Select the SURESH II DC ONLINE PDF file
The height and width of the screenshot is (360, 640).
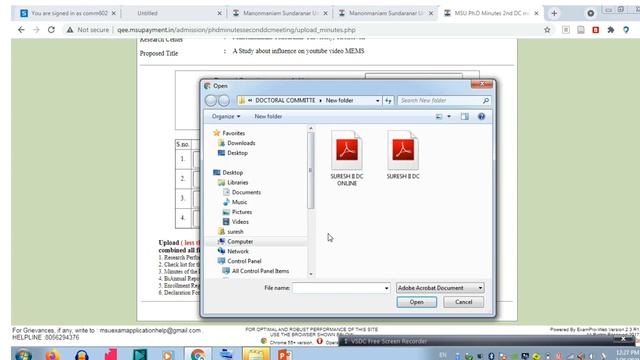click(x=347, y=158)
